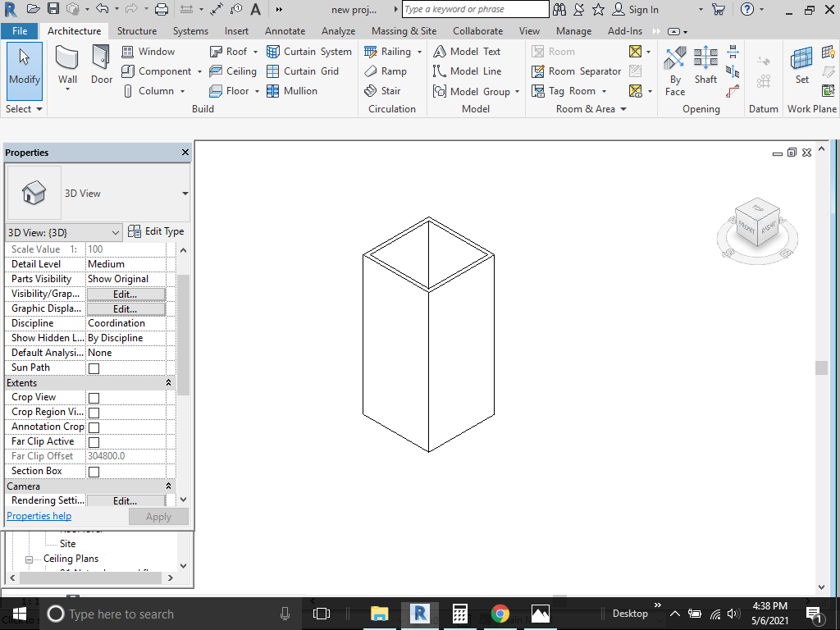Open the Insert ribbon tab

(x=236, y=31)
